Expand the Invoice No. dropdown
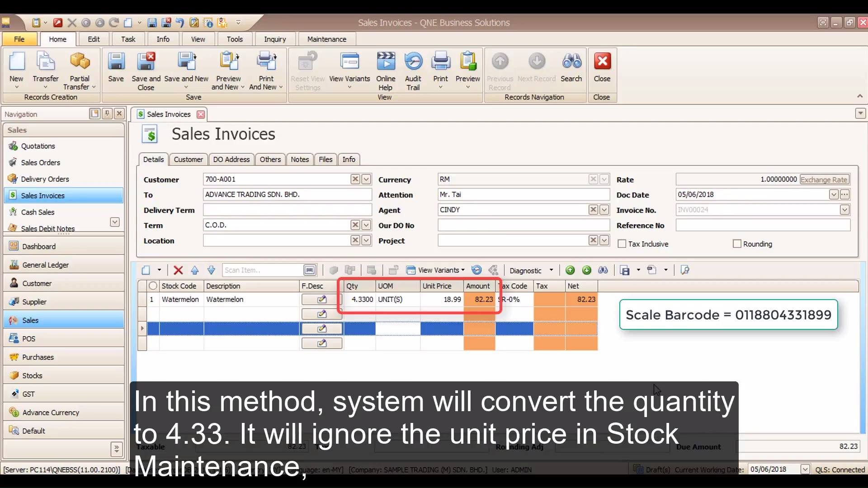The image size is (868, 488). (x=844, y=210)
